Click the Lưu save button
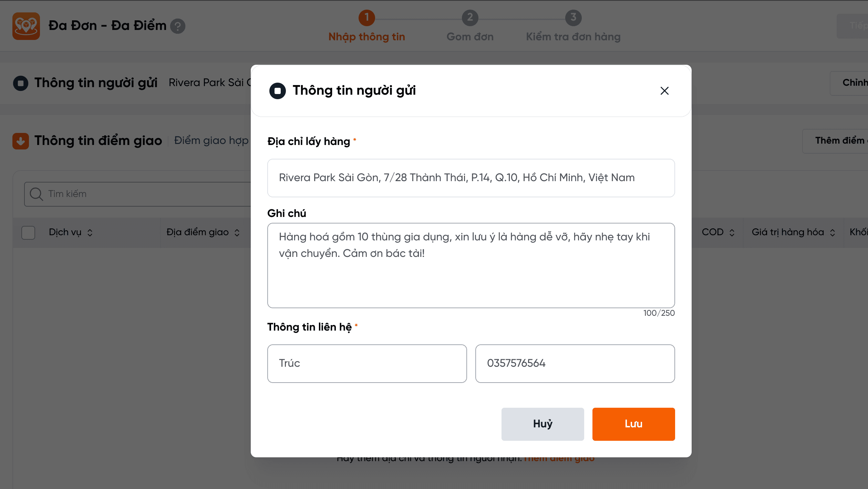Image resolution: width=868 pixels, height=489 pixels. pyautogui.click(x=633, y=424)
